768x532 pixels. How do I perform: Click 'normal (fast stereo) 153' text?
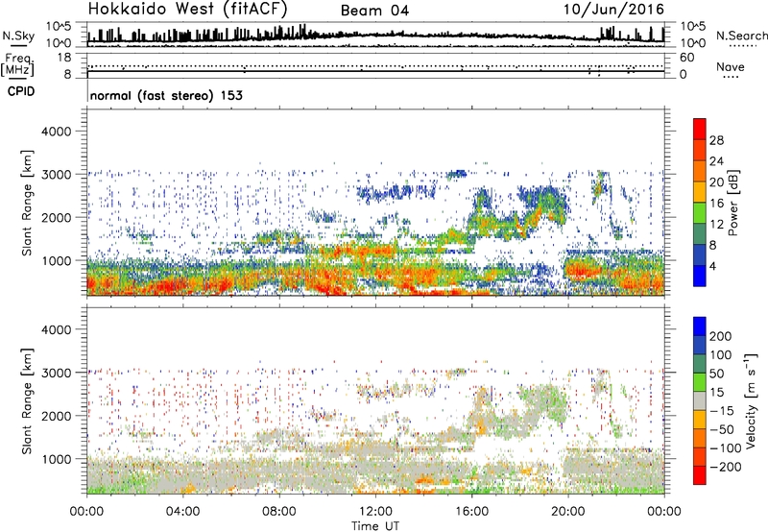(x=166, y=95)
